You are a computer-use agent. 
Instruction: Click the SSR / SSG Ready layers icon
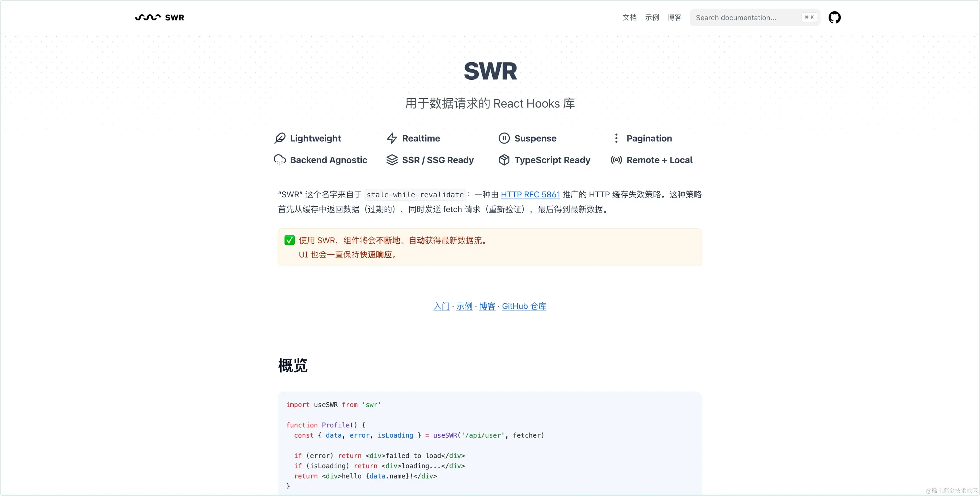(x=392, y=160)
